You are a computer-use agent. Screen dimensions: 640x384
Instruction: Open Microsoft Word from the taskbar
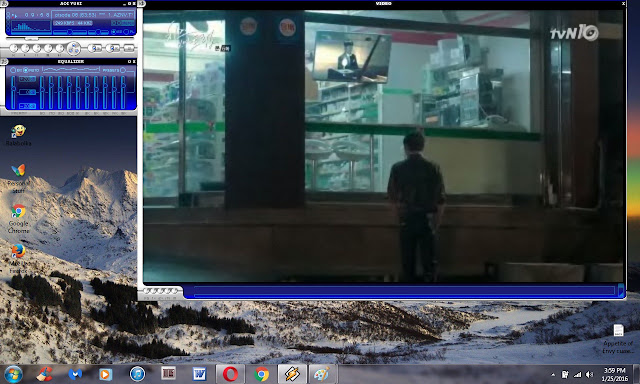point(199,374)
